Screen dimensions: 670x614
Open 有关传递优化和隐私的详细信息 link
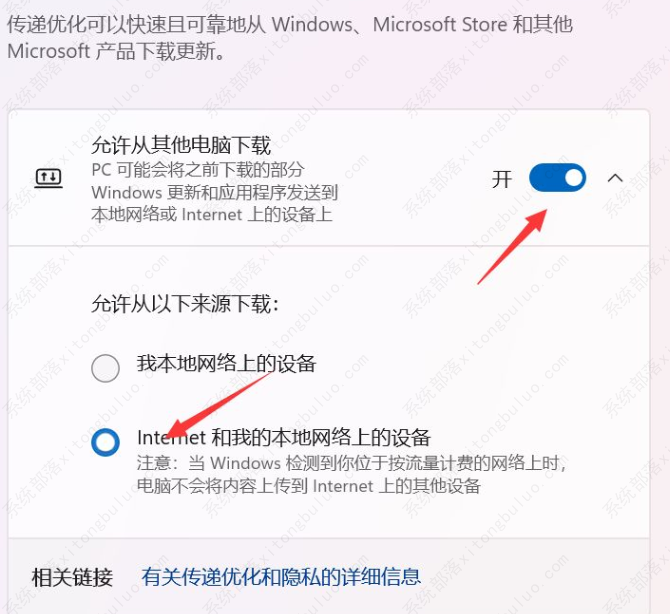(x=281, y=577)
